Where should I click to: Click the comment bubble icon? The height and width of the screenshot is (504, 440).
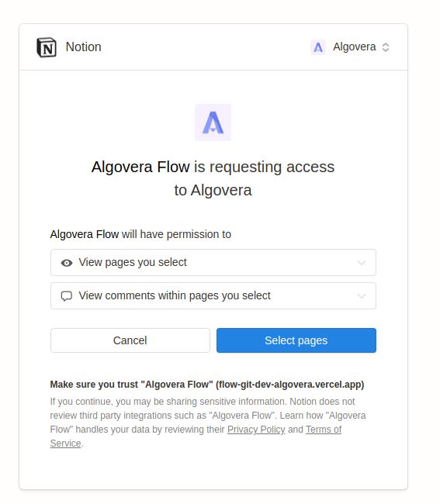(67, 296)
